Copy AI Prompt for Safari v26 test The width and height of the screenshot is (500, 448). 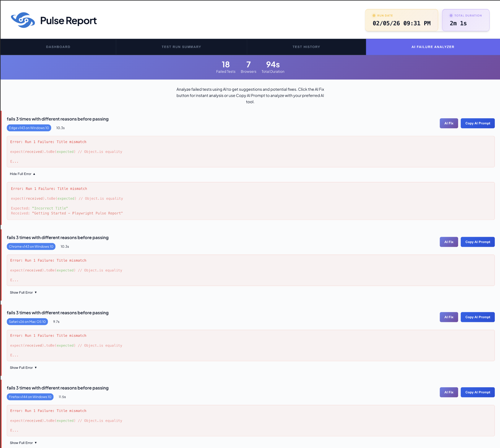(477, 317)
